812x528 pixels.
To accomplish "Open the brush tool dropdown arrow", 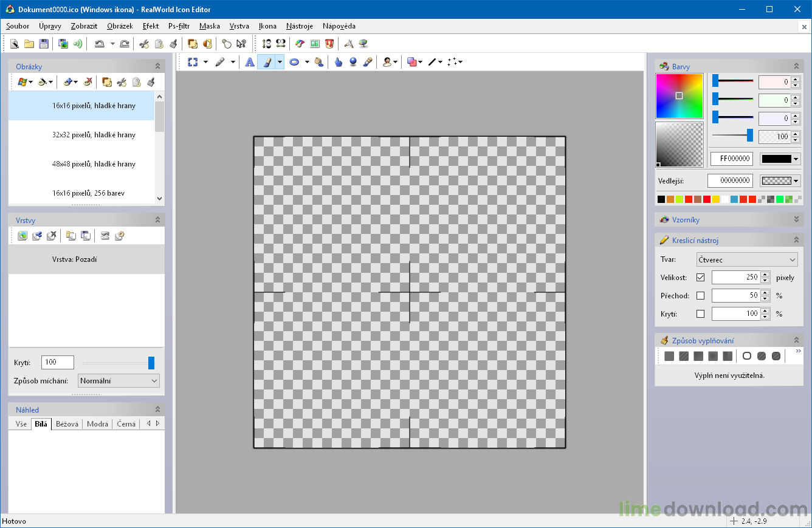I will [x=280, y=62].
